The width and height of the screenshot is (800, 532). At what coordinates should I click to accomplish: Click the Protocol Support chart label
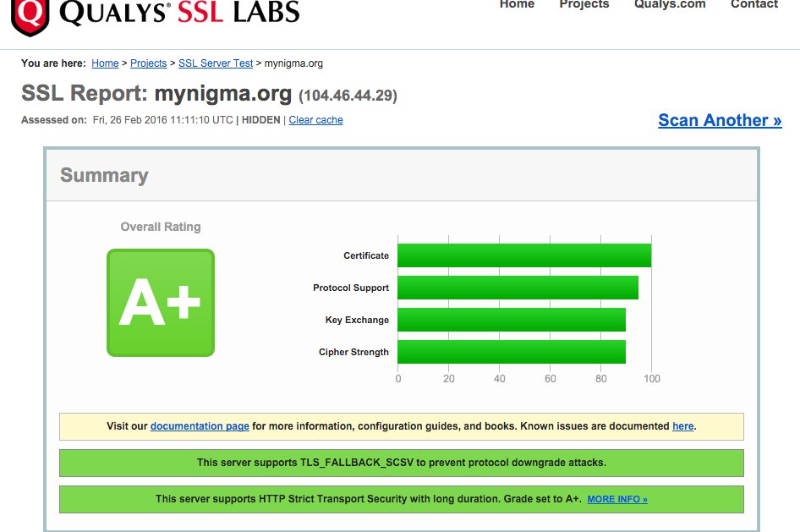coord(350,288)
